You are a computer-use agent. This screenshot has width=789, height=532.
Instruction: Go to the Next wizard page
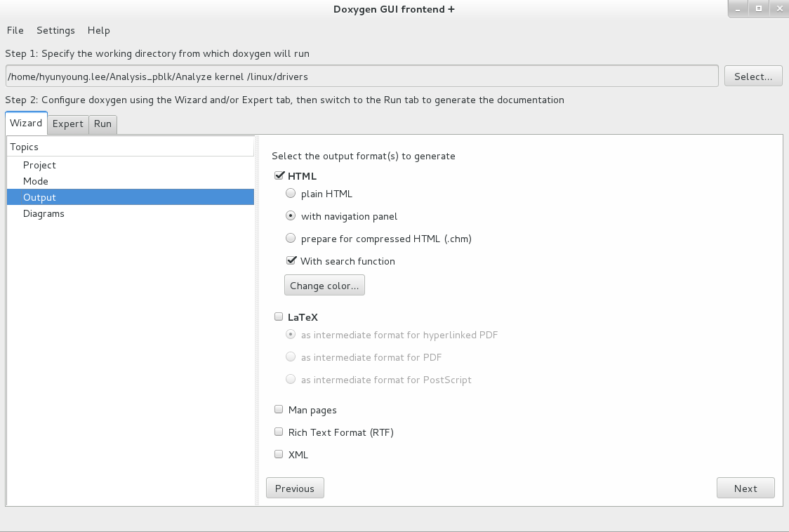pos(745,488)
